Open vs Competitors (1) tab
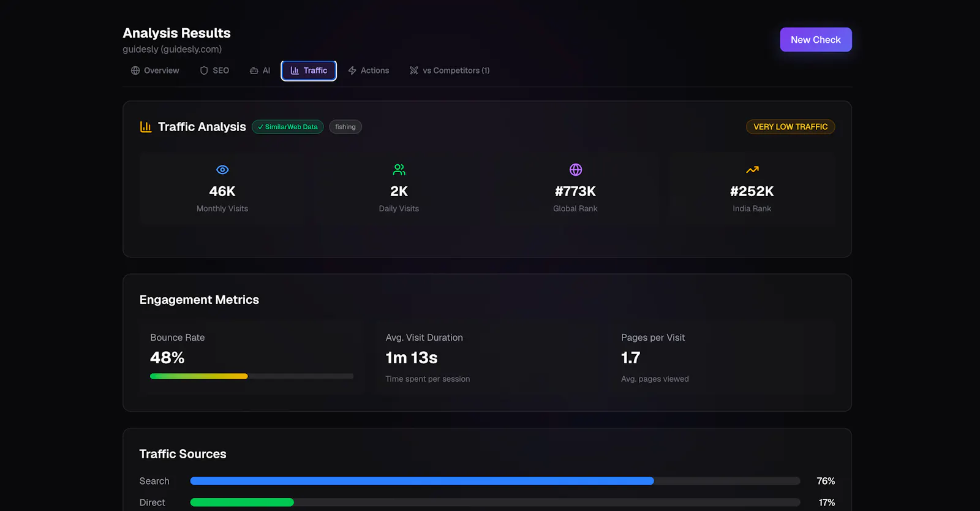This screenshot has width=980, height=511. tap(450, 70)
